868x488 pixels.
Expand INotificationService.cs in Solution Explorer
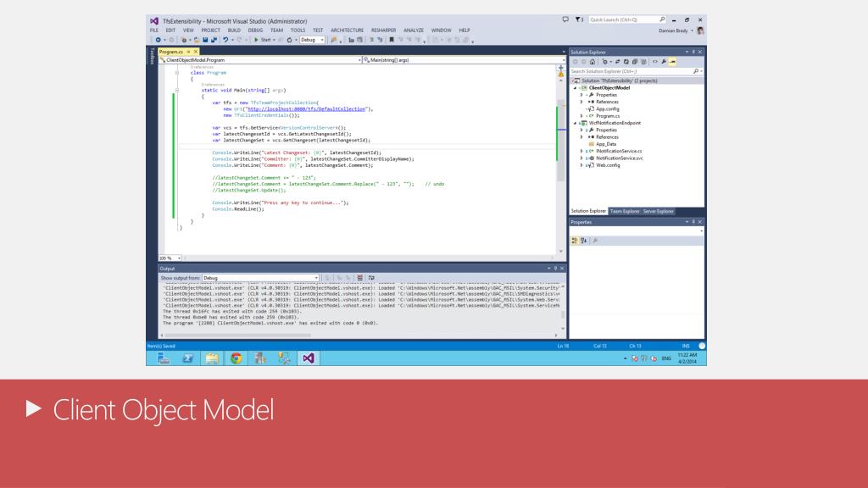click(581, 151)
